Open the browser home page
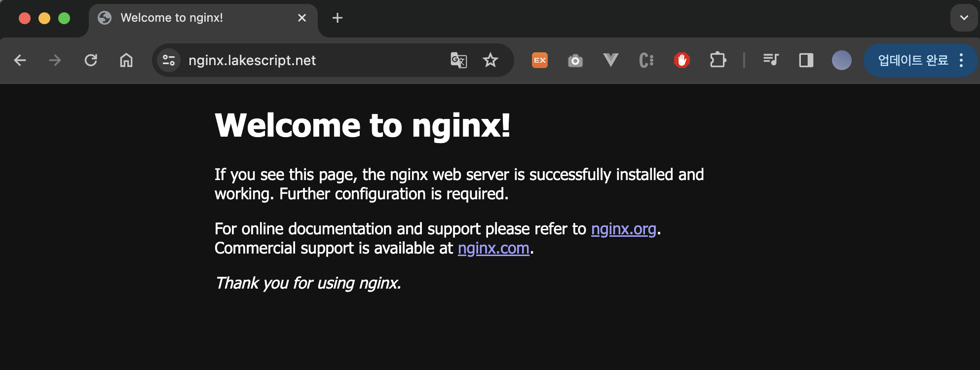 (x=126, y=60)
